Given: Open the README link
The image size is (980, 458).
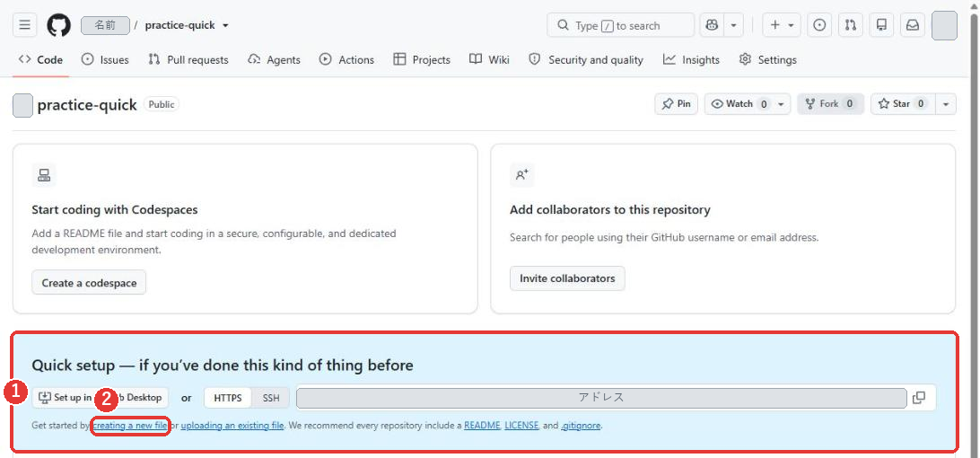Looking at the screenshot, I should [482, 426].
